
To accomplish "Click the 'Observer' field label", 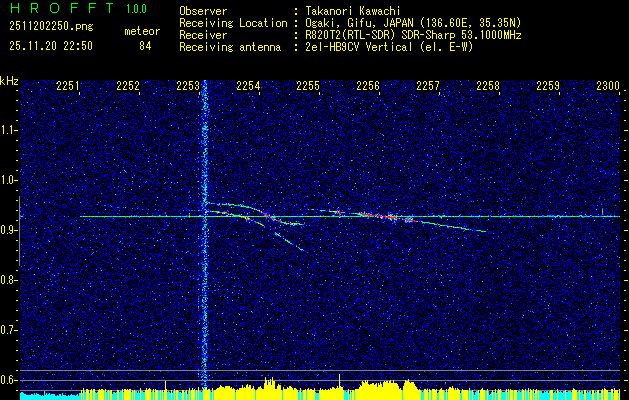I will [x=203, y=11].
